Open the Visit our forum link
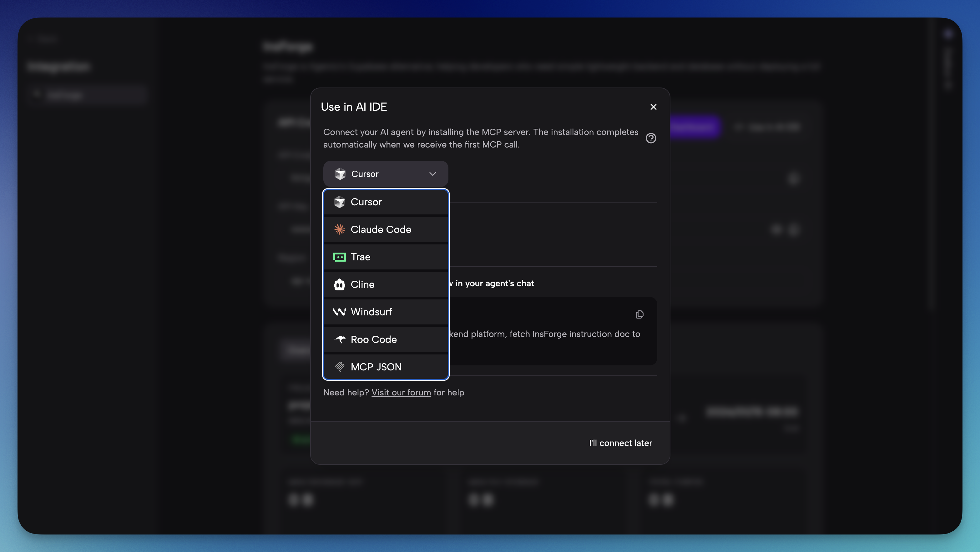Viewport: 980px width, 552px height. click(401, 392)
